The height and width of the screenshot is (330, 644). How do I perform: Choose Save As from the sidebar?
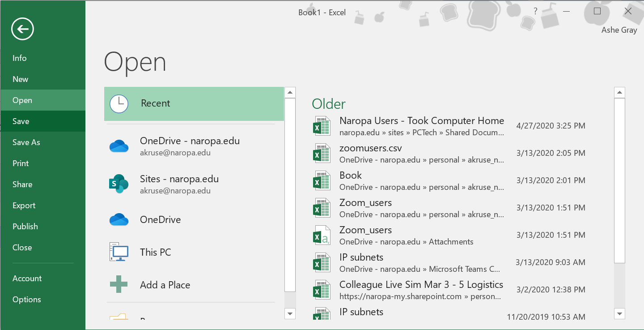42,142
